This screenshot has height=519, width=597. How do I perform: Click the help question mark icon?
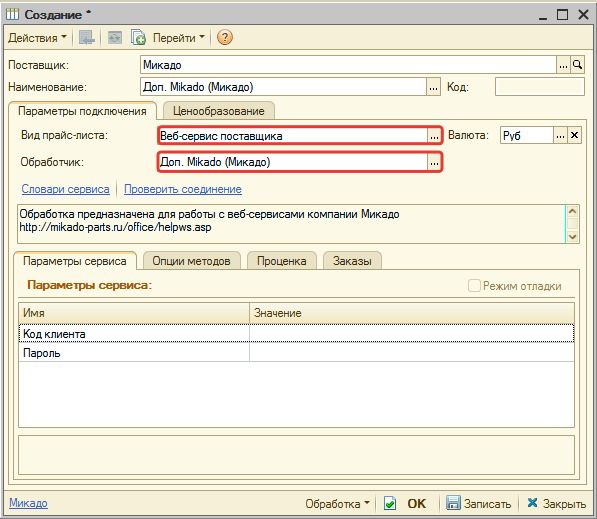[x=225, y=37]
